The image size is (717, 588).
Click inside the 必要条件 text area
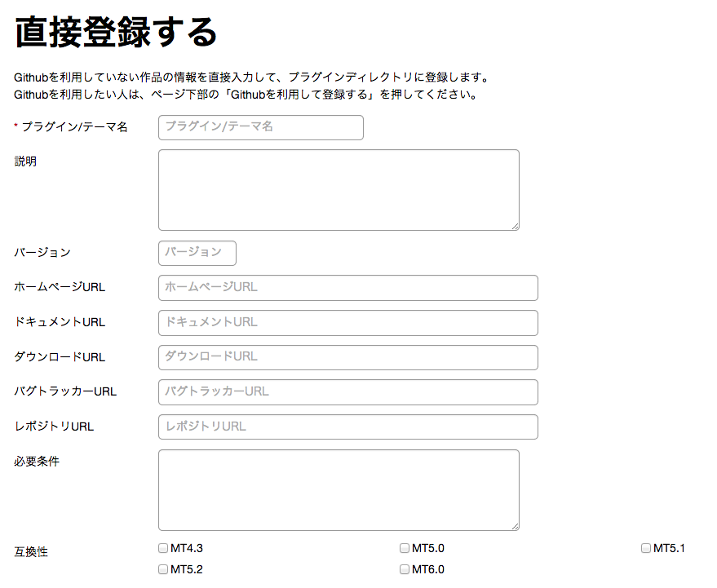pyautogui.click(x=339, y=489)
